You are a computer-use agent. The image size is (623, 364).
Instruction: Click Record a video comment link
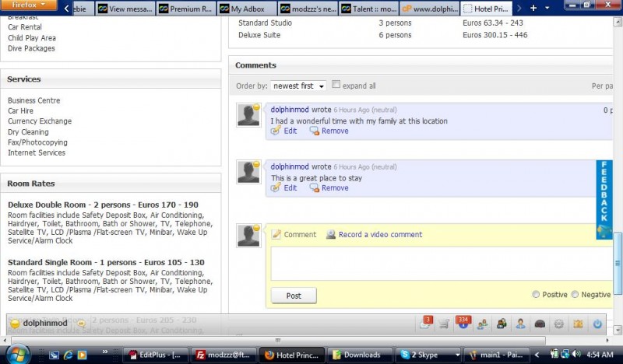point(380,234)
